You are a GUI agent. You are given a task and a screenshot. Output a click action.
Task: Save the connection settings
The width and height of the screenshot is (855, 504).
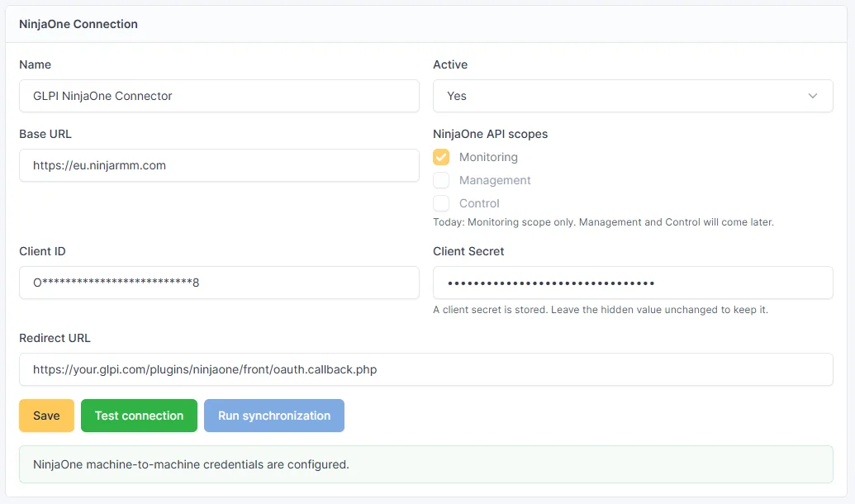[x=46, y=416]
